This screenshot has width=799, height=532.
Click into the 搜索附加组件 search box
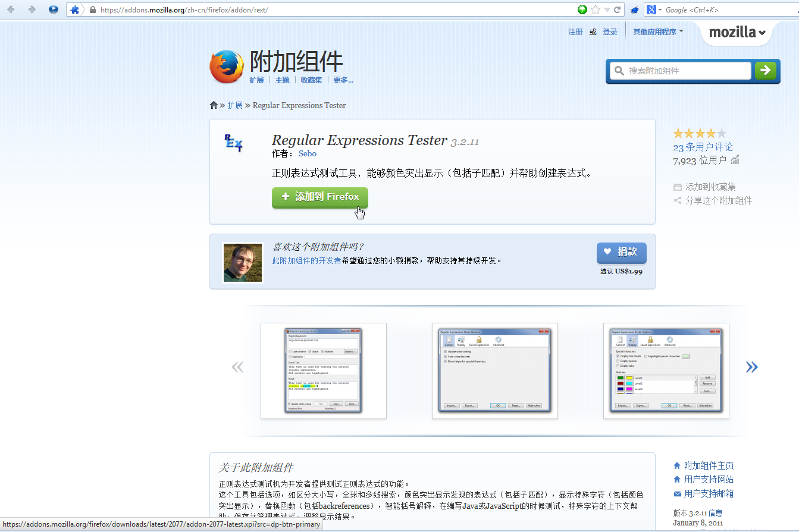[681, 71]
